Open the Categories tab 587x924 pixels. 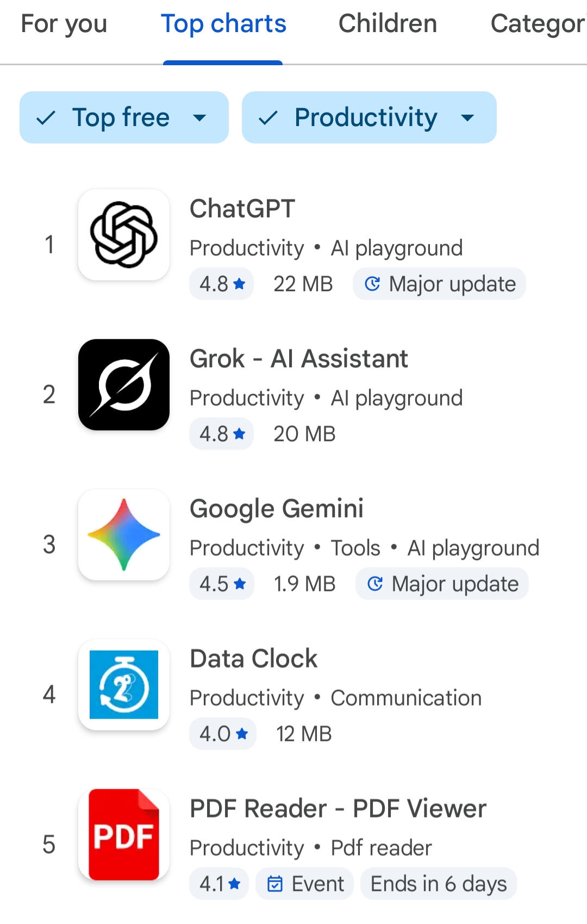537,24
